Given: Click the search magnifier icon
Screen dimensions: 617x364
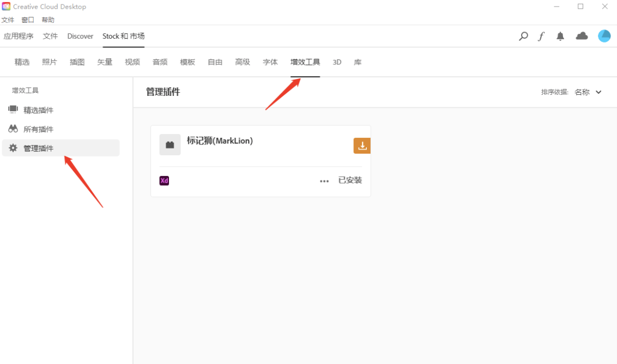Looking at the screenshot, I should (523, 37).
